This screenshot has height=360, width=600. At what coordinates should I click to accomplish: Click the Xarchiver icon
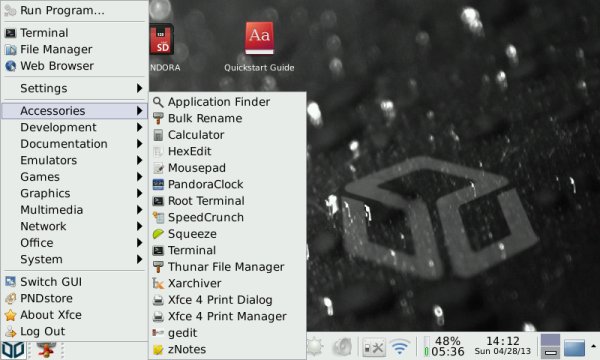pos(158,283)
